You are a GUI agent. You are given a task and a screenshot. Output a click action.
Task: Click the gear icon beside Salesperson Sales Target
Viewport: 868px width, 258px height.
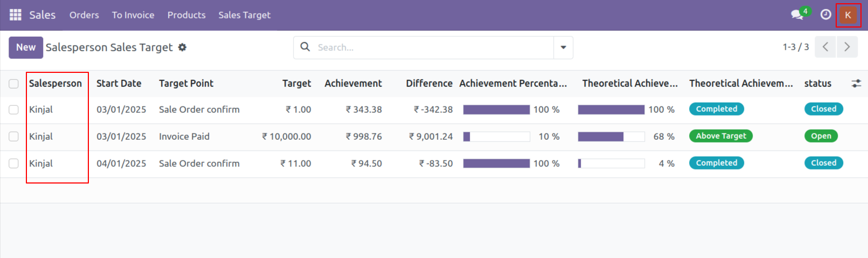click(182, 47)
